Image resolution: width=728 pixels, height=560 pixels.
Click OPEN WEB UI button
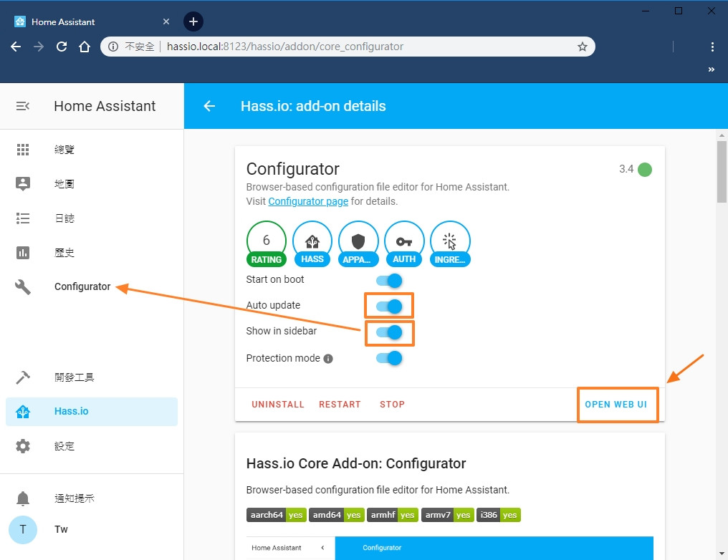(x=616, y=405)
